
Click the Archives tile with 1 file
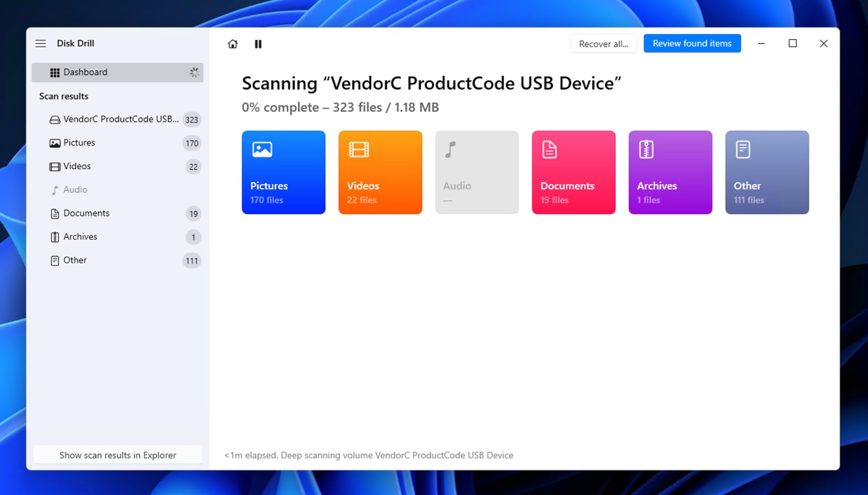point(670,172)
